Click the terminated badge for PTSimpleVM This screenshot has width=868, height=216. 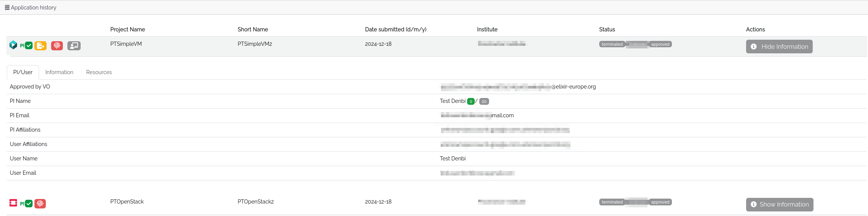[612, 44]
